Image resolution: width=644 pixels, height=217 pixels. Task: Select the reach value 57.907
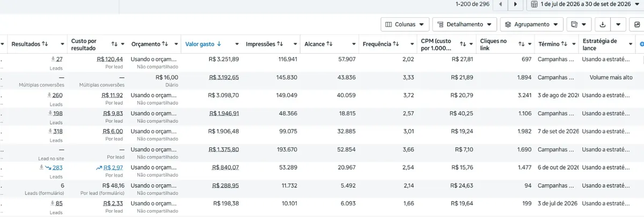coord(346,59)
